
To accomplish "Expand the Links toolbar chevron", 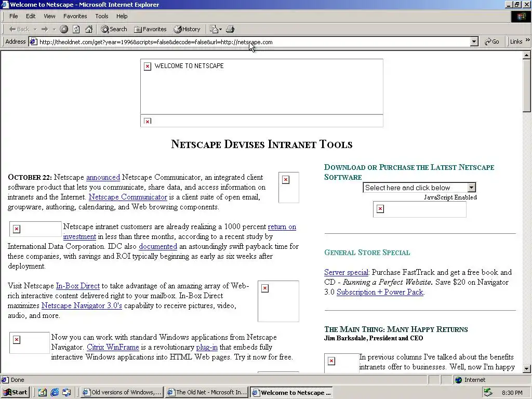I will (528, 40).
